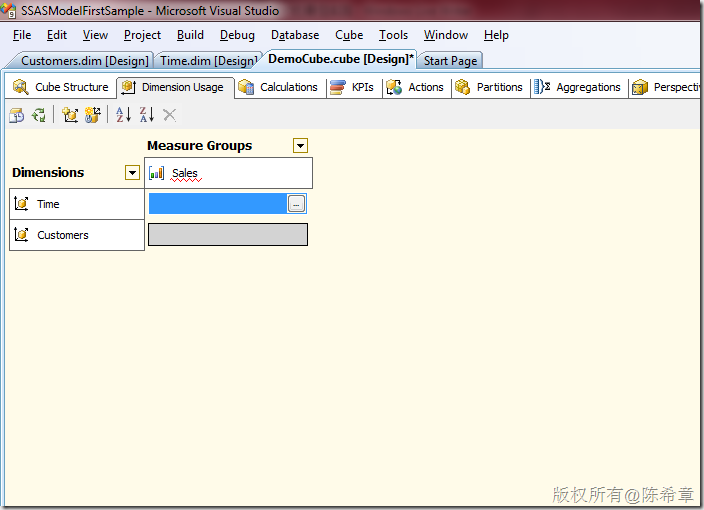Select the DemoCube.cube [Design] tab
The width and height of the screenshot is (704, 510).
340,59
